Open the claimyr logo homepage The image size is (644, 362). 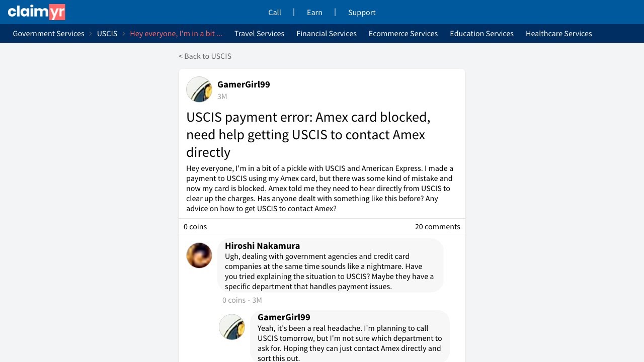[x=36, y=12]
